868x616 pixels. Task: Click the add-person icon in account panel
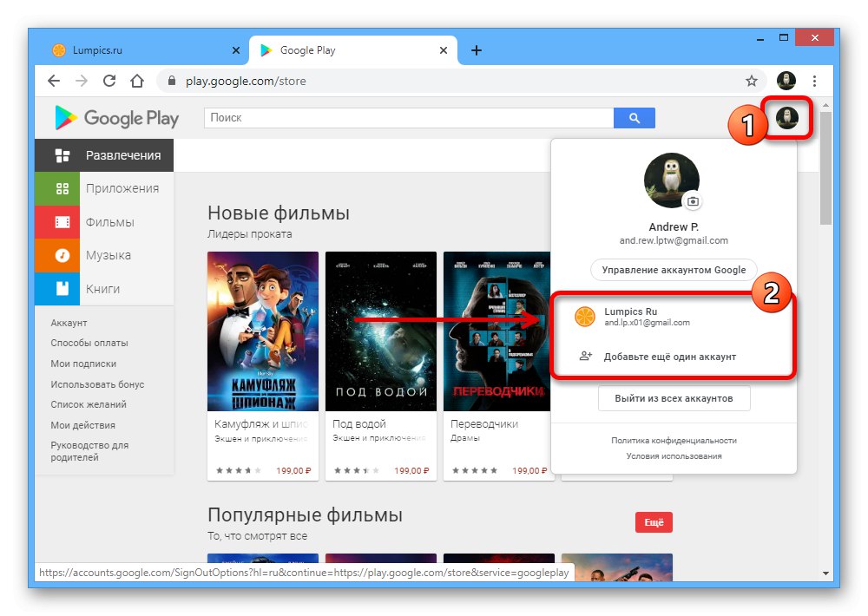click(x=585, y=356)
